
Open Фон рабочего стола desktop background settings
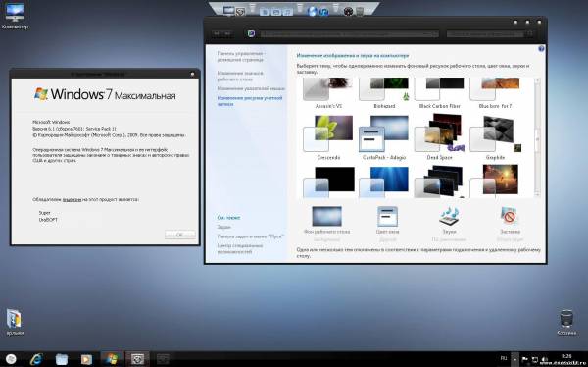pyautogui.click(x=326, y=224)
